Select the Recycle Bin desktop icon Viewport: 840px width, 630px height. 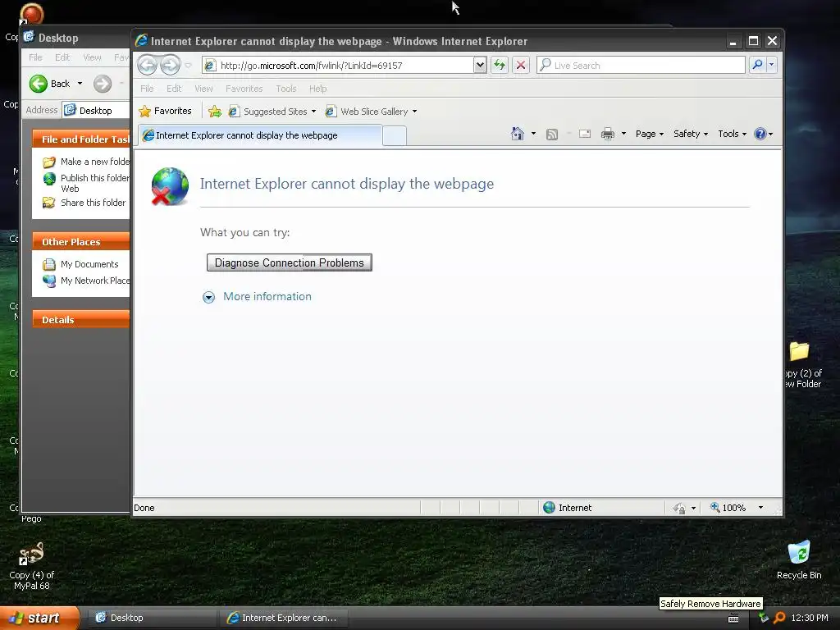(x=799, y=559)
